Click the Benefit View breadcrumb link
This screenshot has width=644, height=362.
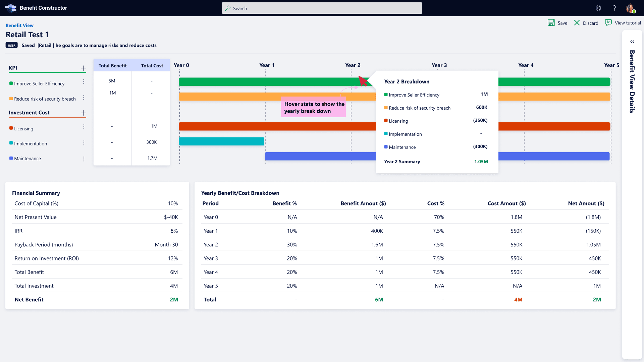pos(19,25)
